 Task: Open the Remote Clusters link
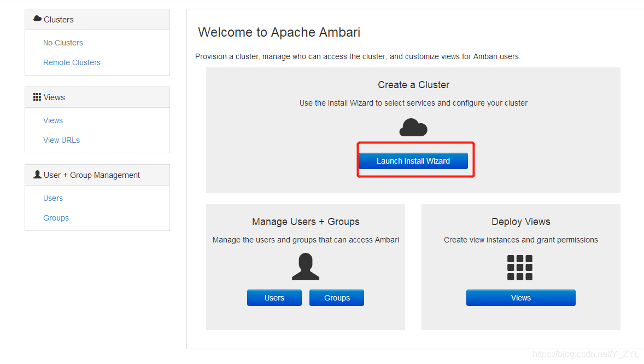[x=72, y=62]
